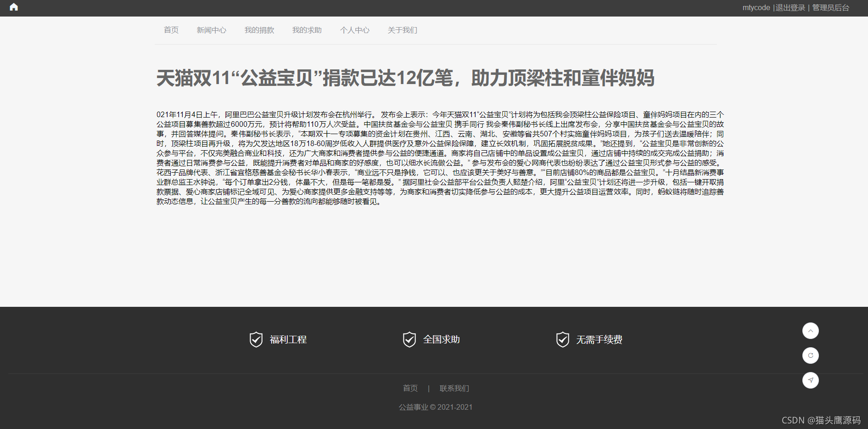Click the shield icon beside 福利工程

pos(256,339)
